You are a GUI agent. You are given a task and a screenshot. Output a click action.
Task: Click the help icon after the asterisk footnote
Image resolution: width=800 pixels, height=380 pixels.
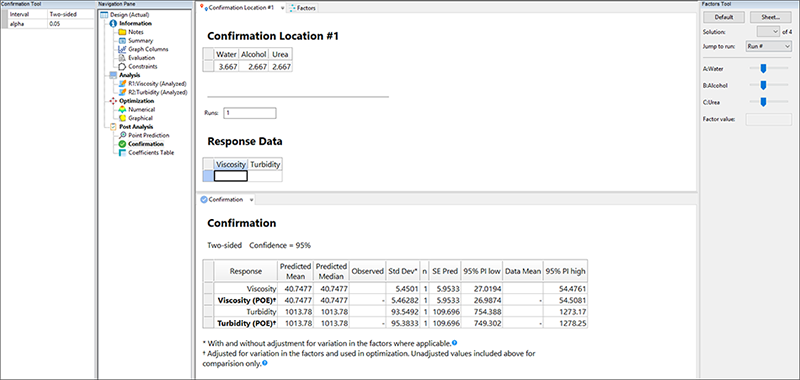(x=454, y=343)
